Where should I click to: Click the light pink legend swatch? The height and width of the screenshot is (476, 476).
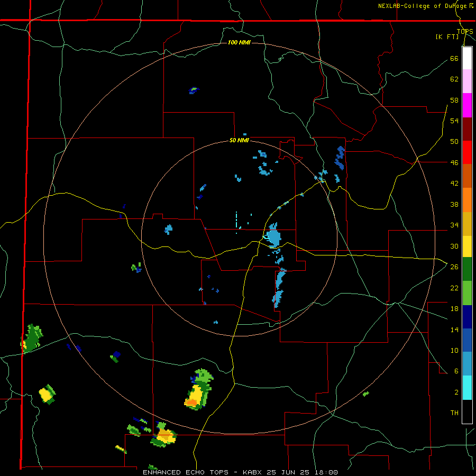467,81
